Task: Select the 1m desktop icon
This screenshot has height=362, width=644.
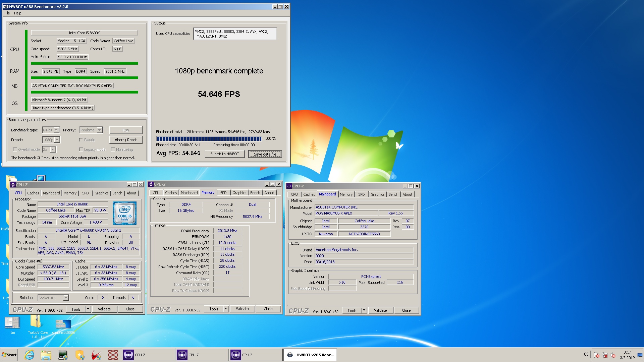Action: [12, 325]
